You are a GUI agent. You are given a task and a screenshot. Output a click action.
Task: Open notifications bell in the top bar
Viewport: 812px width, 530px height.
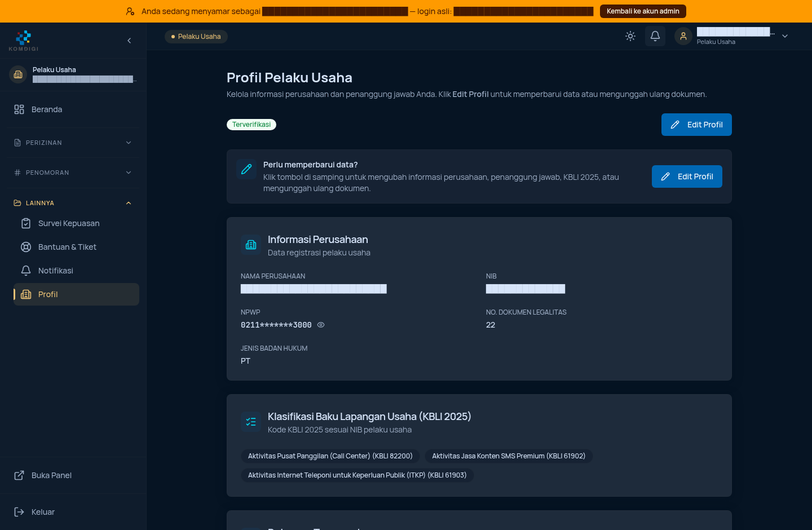point(655,36)
